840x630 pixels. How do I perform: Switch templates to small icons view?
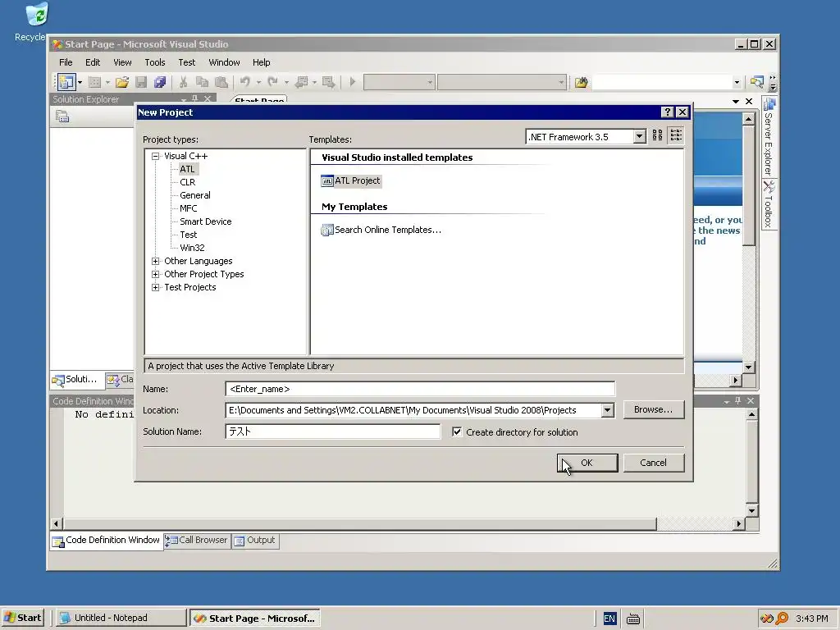tap(676, 135)
